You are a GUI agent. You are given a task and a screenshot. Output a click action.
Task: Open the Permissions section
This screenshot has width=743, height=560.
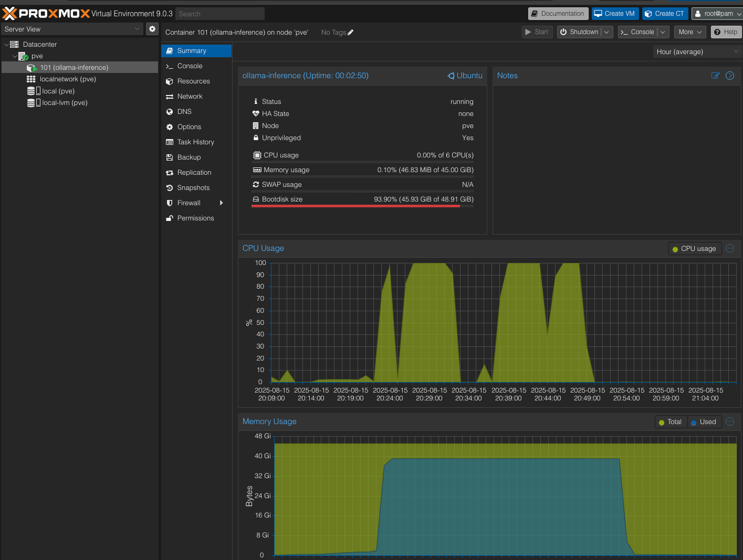pyautogui.click(x=196, y=218)
